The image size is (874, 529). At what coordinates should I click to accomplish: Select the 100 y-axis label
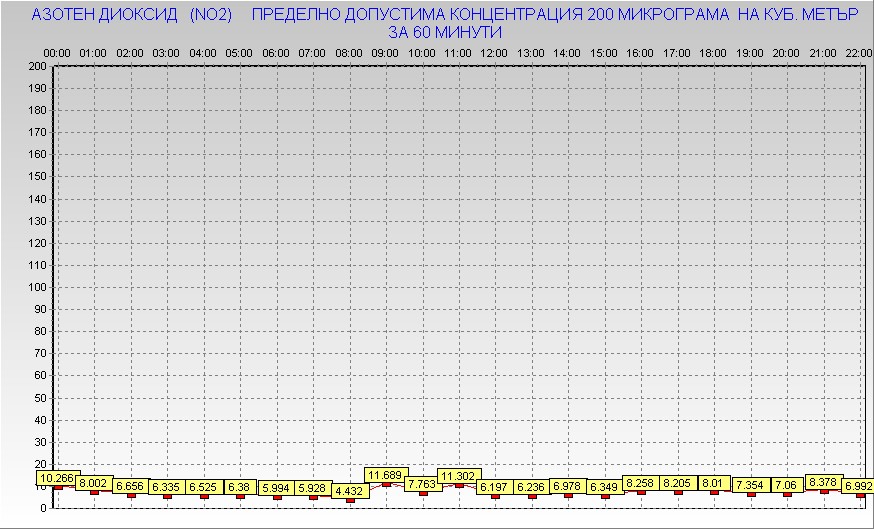tap(37, 288)
